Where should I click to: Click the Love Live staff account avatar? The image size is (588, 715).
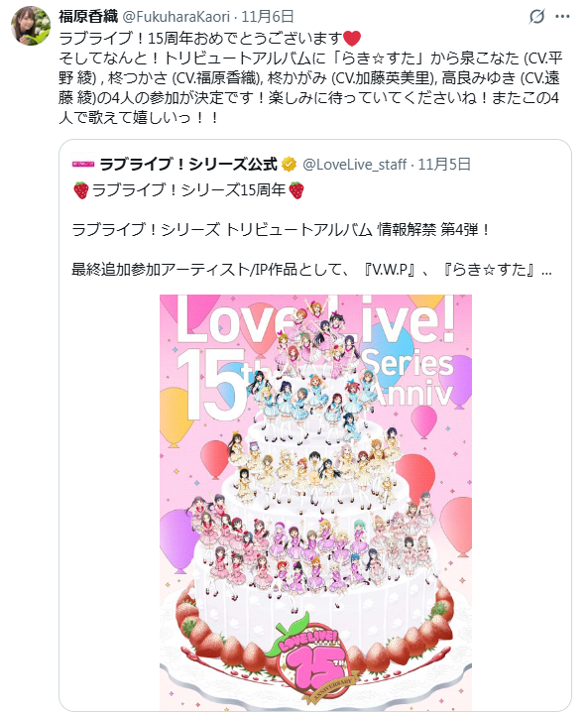83,165
